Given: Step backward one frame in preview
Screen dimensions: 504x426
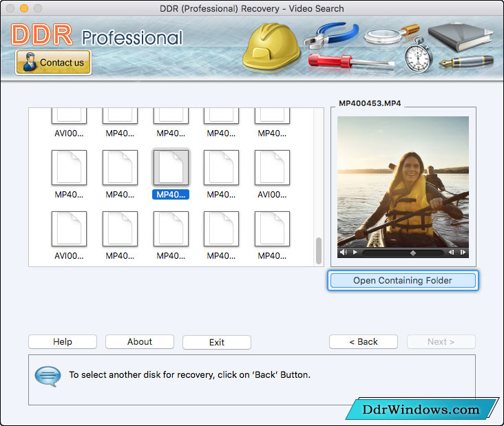Looking at the screenshot, I should pos(451,252).
